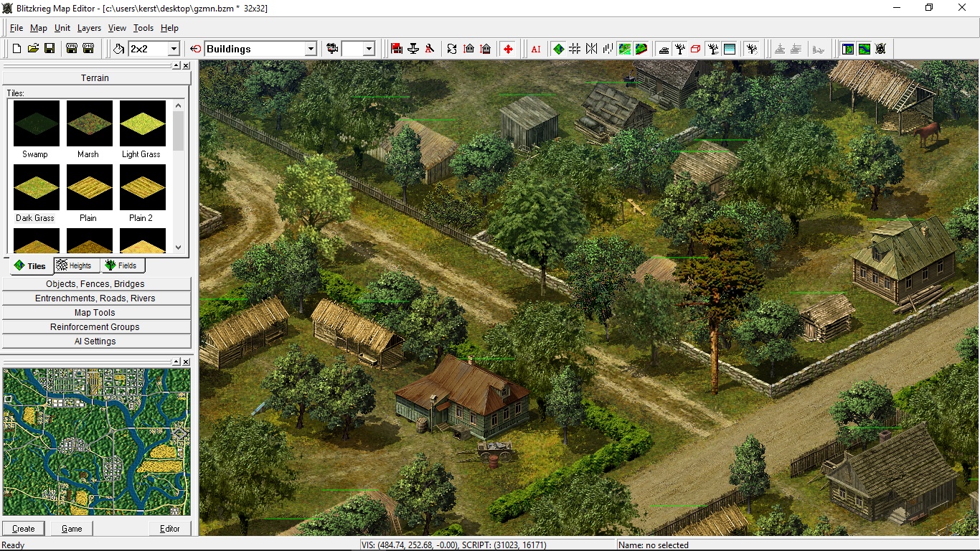Expand the Entrenchments, Roads, Rivers section
Image resolution: width=980 pixels, height=551 pixels.
tap(95, 298)
